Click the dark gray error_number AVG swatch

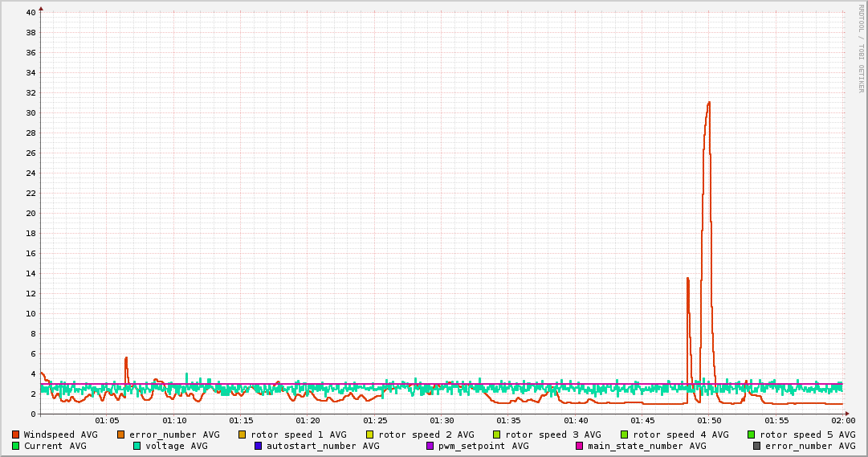[757, 446]
